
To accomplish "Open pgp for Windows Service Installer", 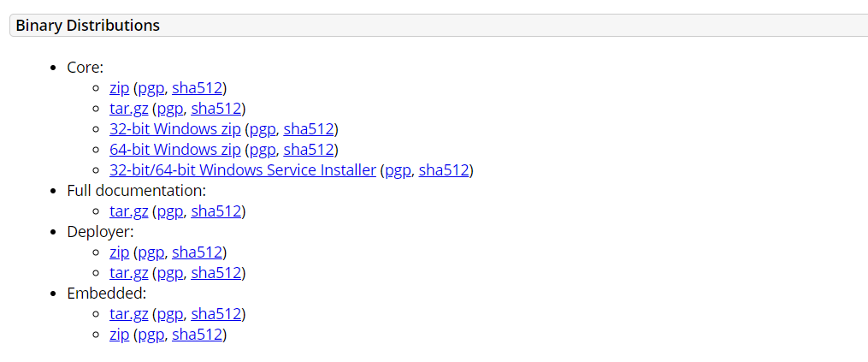I will (398, 170).
